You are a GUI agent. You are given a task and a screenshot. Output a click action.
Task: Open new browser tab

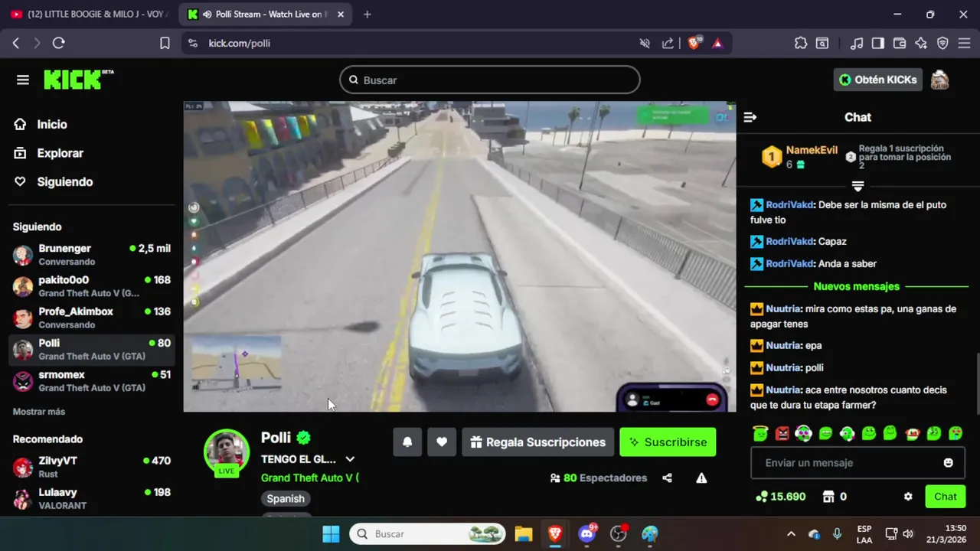click(367, 14)
